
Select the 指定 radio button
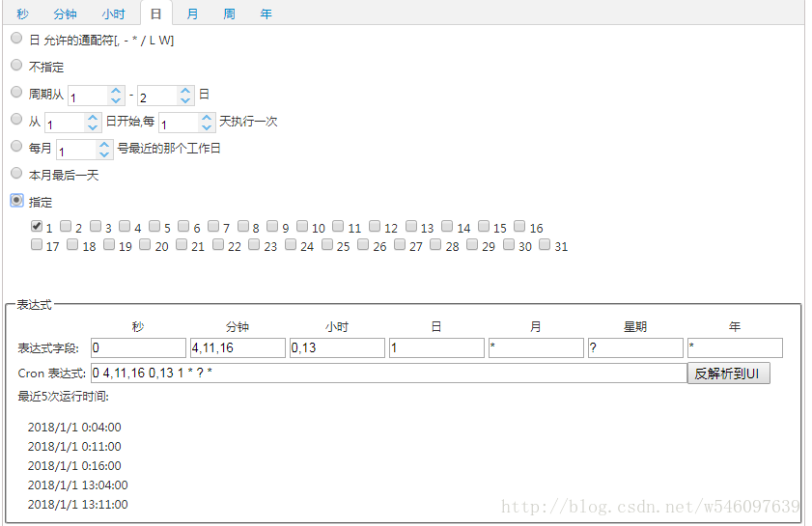16,200
